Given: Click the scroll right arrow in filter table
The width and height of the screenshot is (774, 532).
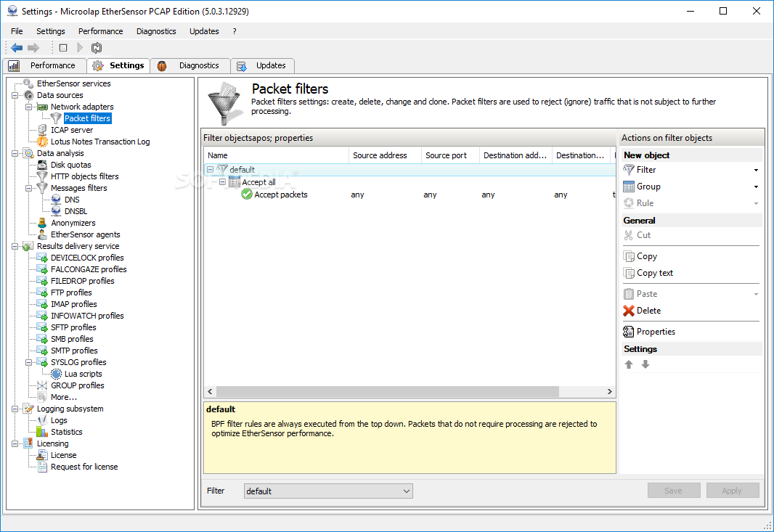Looking at the screenshot, I should [x=610, y=391].
